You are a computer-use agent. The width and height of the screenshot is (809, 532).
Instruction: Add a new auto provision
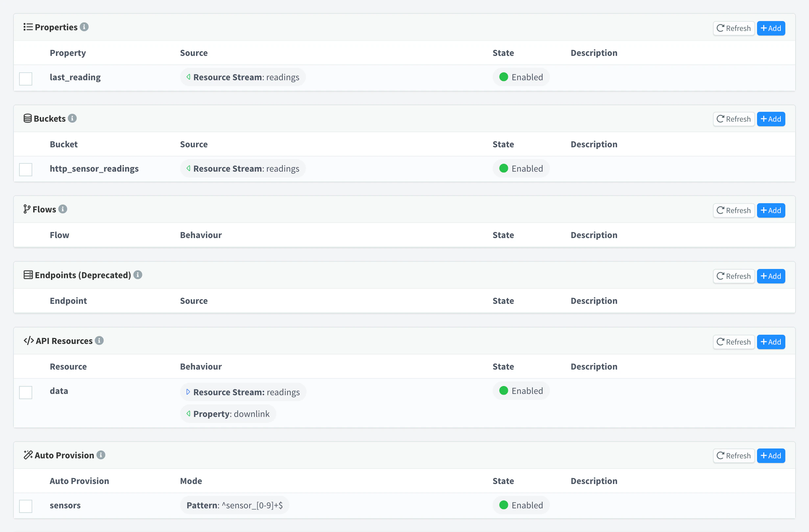[x=771, y=455]
